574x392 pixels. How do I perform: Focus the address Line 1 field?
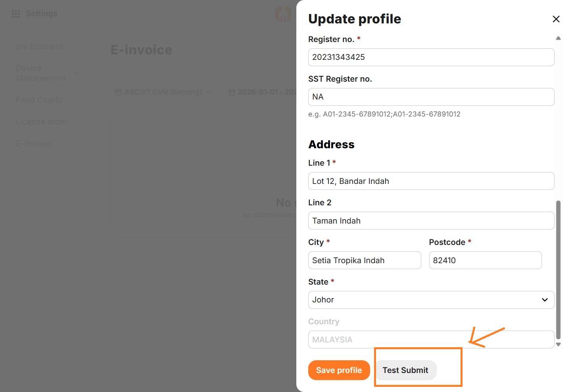click(x=431, y=181)
